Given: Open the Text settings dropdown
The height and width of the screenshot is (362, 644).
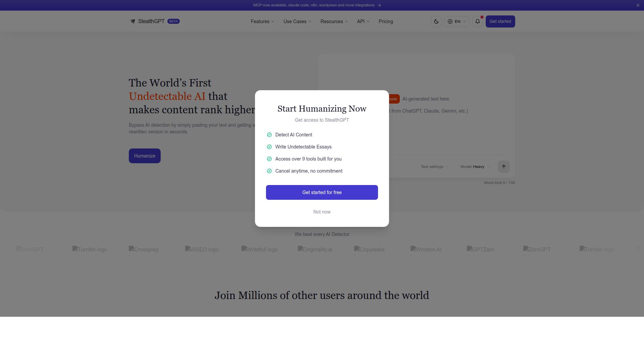Looking at the screenshot, I should pyautogui.click(x=435, y=167).
